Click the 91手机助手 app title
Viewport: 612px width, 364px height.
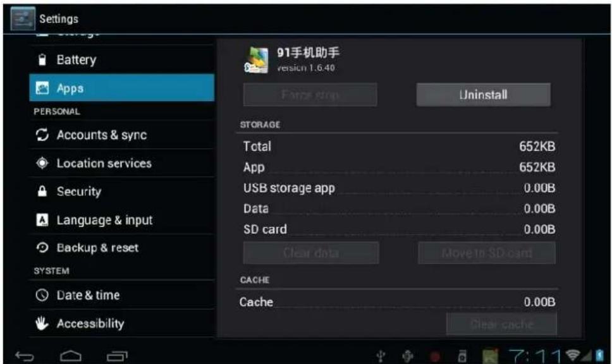point(308,52)
